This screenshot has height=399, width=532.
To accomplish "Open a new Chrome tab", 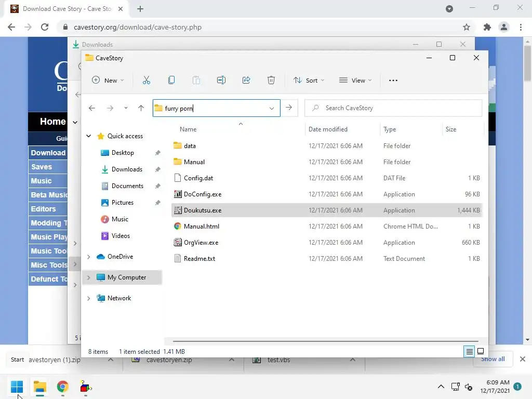I will pyautogui.click(x=140, y=9).
